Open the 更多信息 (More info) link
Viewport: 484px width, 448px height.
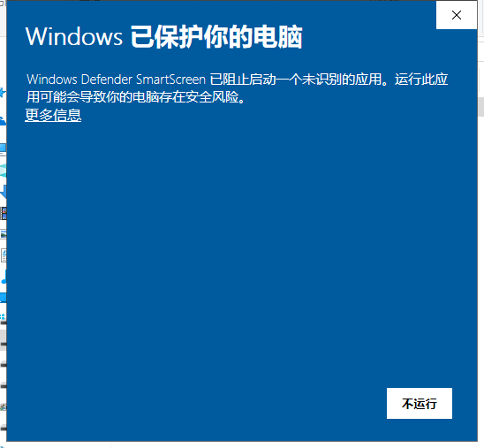53,115
